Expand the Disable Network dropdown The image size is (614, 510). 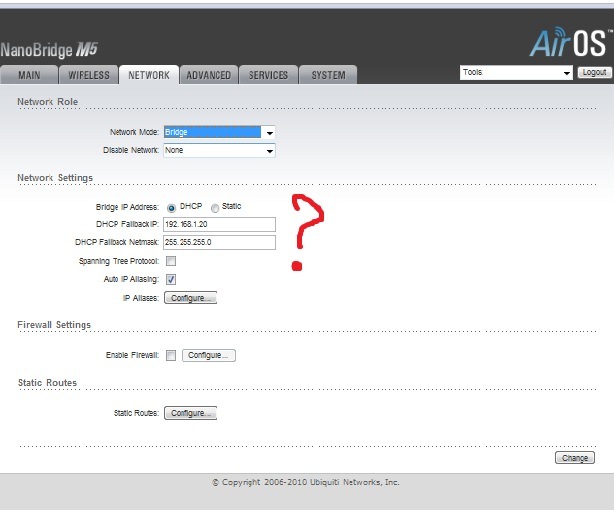pos(219,150)
